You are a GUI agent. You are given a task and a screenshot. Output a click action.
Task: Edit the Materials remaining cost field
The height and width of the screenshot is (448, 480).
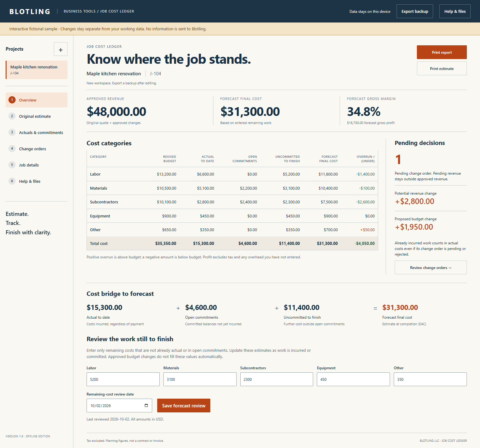[x=200, y=379]
